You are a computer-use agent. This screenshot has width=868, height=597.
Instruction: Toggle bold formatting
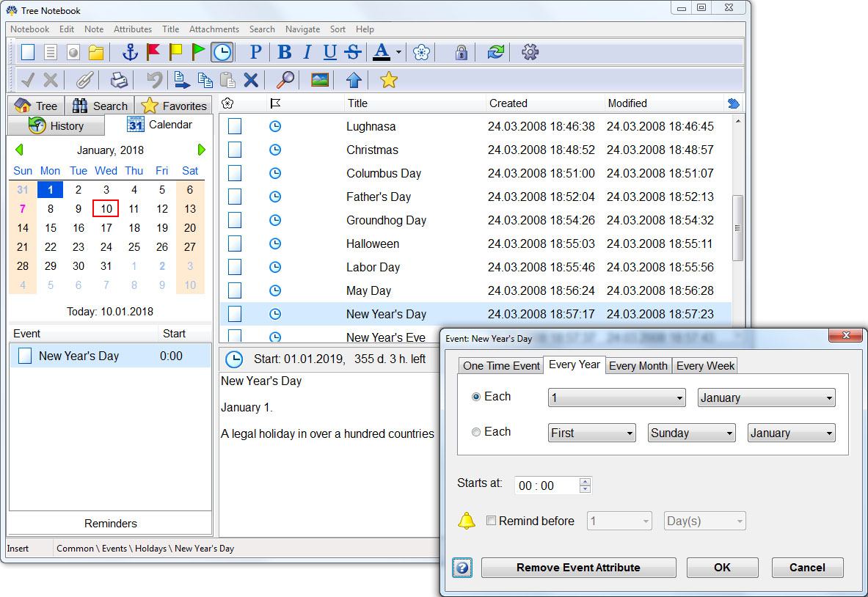coord(285,52)
